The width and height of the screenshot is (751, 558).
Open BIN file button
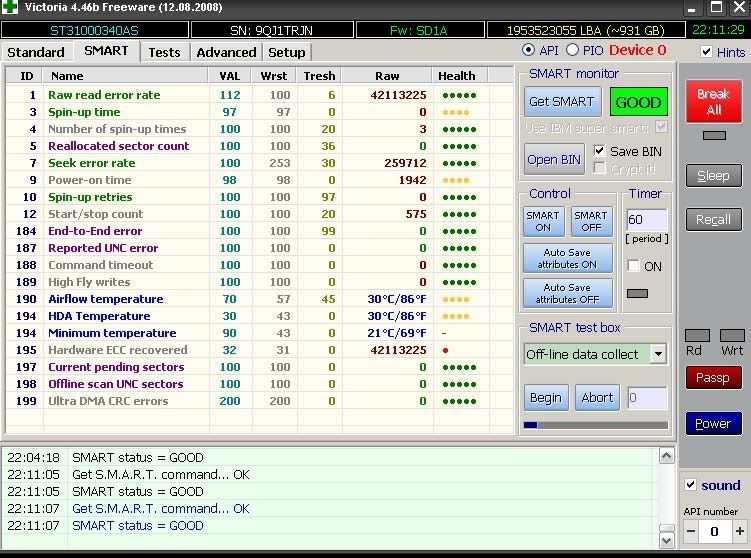554,159
